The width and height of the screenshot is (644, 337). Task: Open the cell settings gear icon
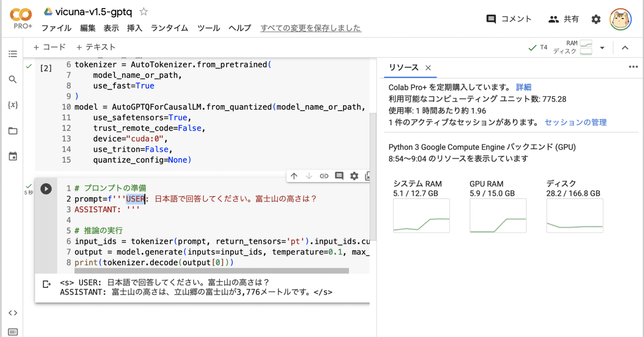tap(354, 176)
